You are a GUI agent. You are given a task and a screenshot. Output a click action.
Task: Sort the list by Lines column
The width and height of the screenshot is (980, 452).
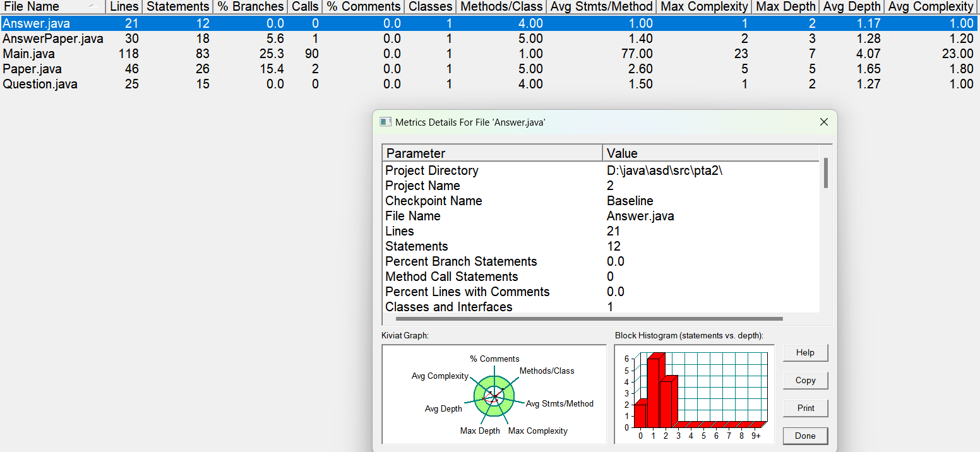tap(124, 6)
